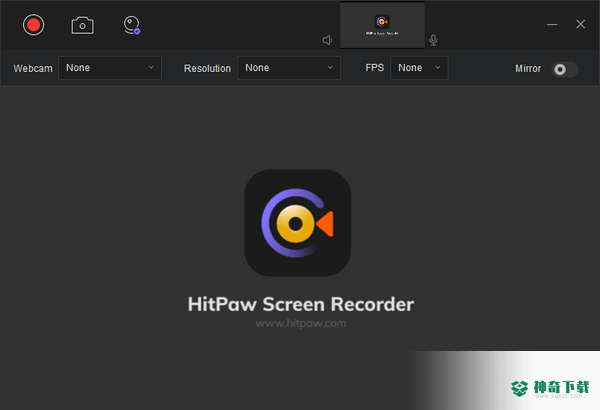Select the HitPaw source thumbnail tab
The width and height of the screenshot is (600, 410).
382,25
